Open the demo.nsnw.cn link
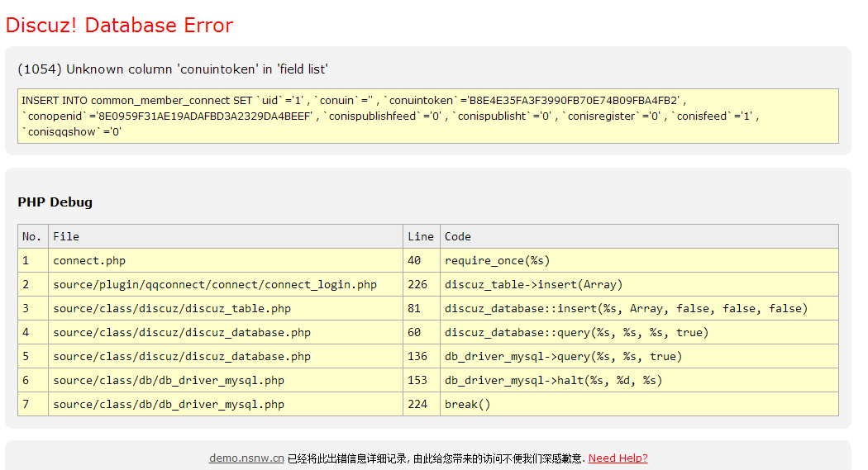Viewport: 868px width, 470px height. [246, 458]
